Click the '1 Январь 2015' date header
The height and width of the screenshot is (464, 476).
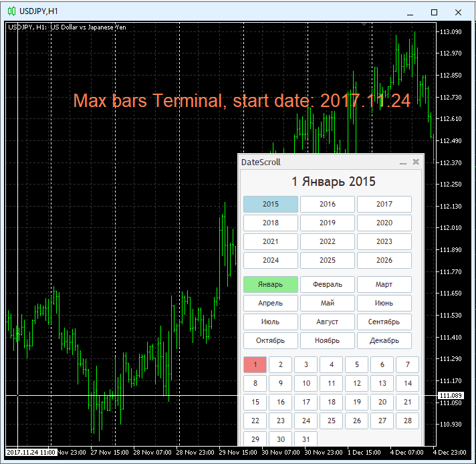pos(334,182)
